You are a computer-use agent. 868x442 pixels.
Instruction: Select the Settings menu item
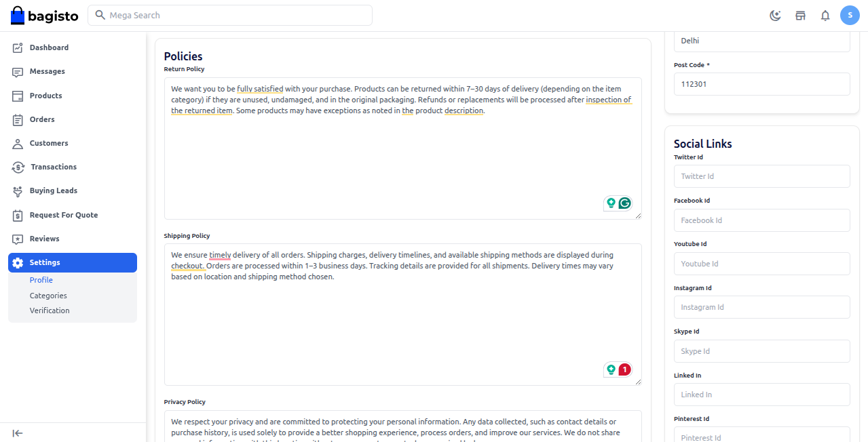[x=73, y=262]
